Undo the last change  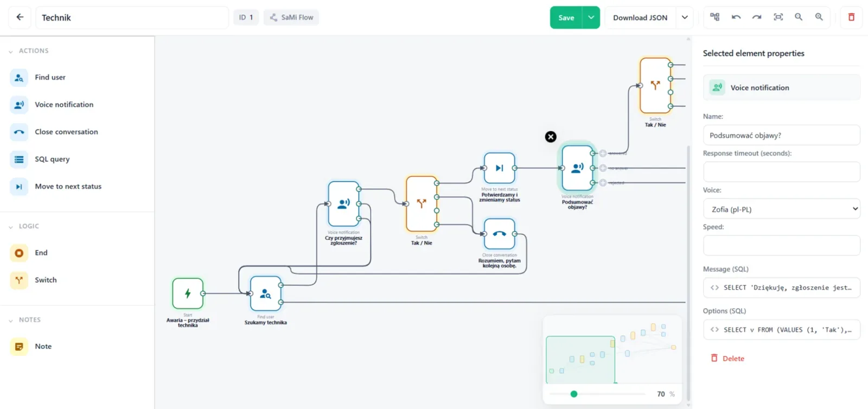(736, 17)
